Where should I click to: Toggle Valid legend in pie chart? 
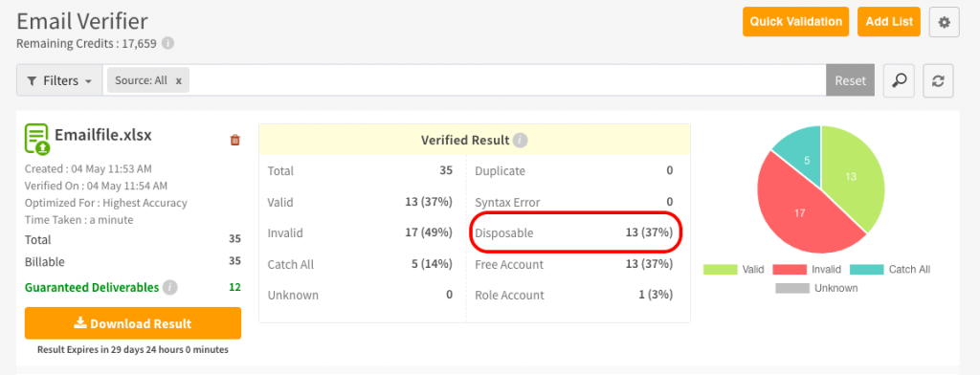(730, 270)
